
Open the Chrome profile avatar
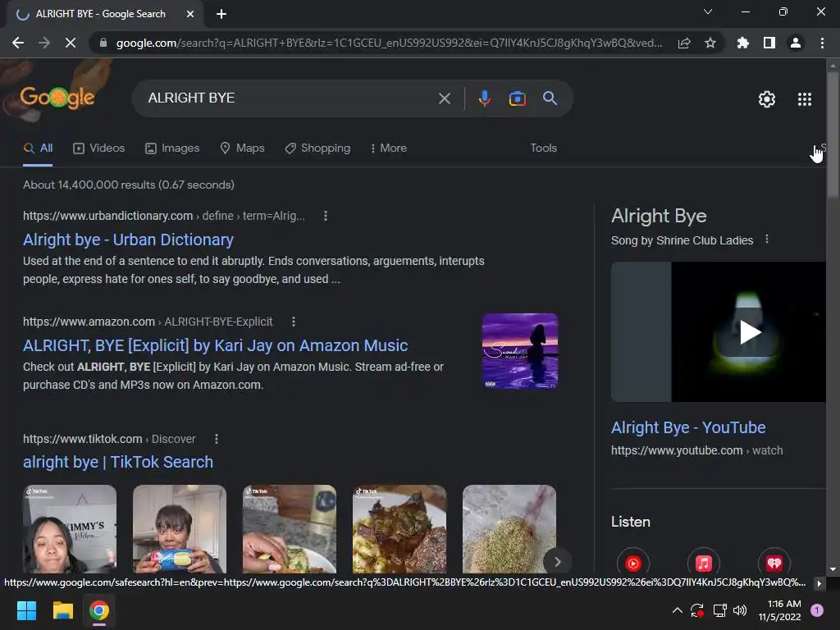796,43
